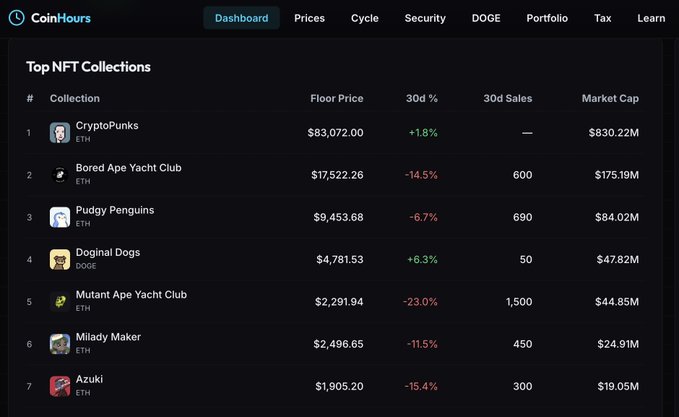Select the $83,072.00 floor price value
Image resolution: width=679 pixels, height=417 pixels.
(x=335, y=133)
